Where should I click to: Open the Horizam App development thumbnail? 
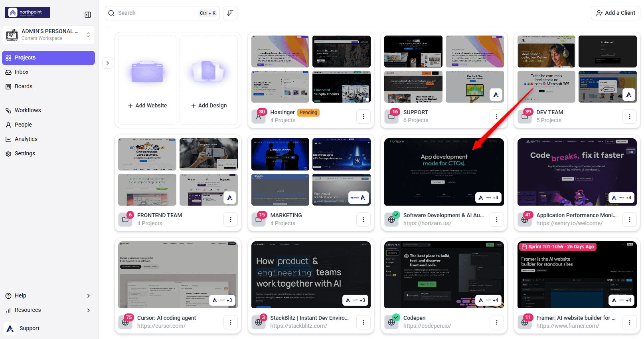pyautogui.click(x=444, y=172)
